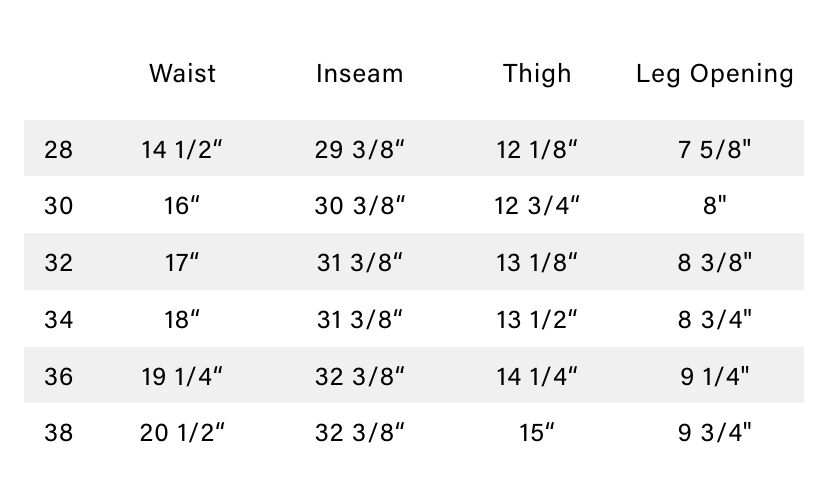This screenshot has height=484, width=834.
Task: Click the size 34 row label
Action: click(x=59, y=320)
